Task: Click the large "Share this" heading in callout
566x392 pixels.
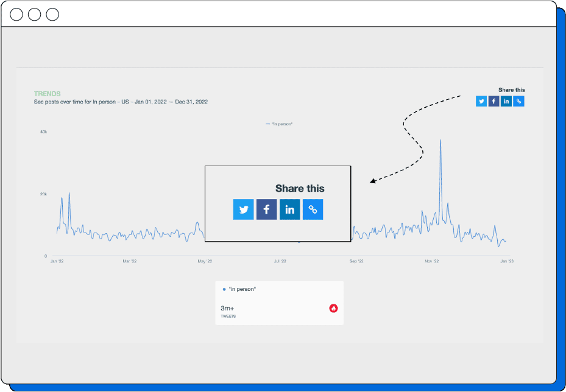Action: [x=300, y=189]
